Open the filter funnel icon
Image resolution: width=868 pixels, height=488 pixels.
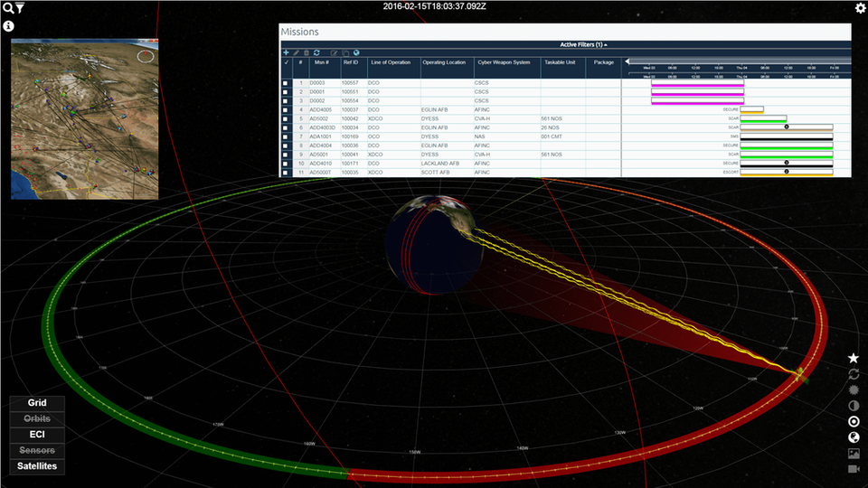click(20, 8)
